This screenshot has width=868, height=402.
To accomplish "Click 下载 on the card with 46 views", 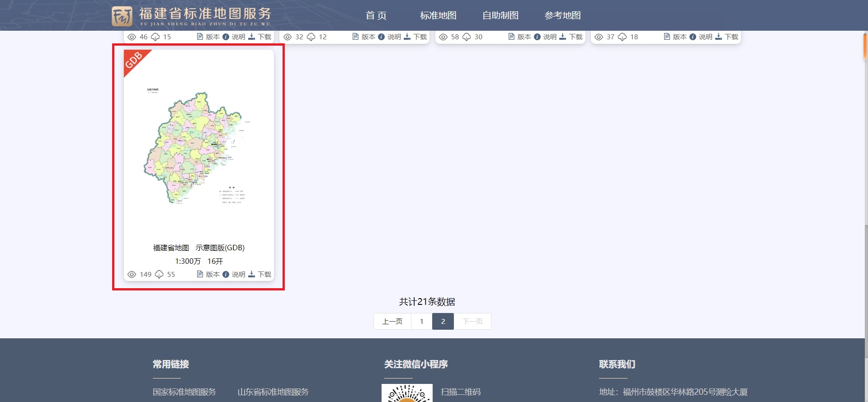I will [260, 37].
